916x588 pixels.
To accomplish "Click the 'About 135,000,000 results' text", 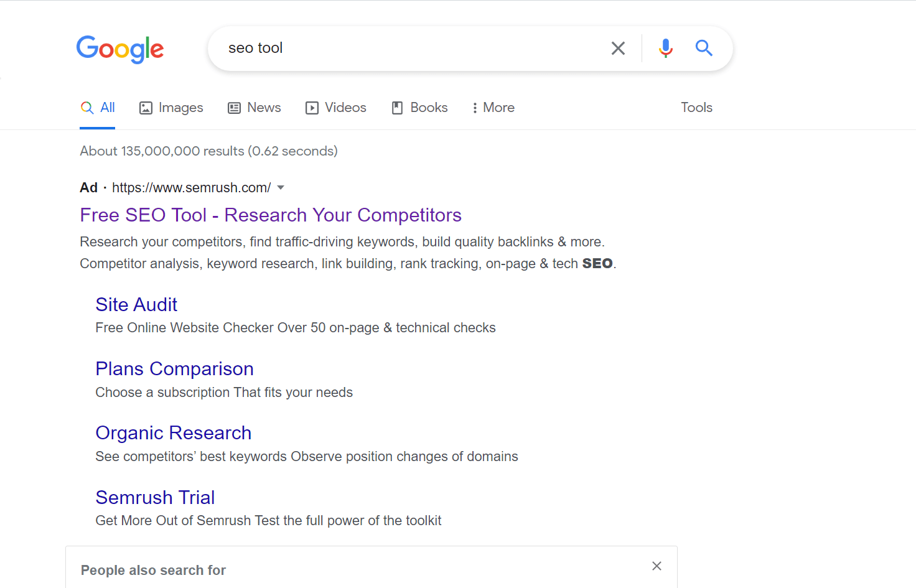I will [208, 151].
